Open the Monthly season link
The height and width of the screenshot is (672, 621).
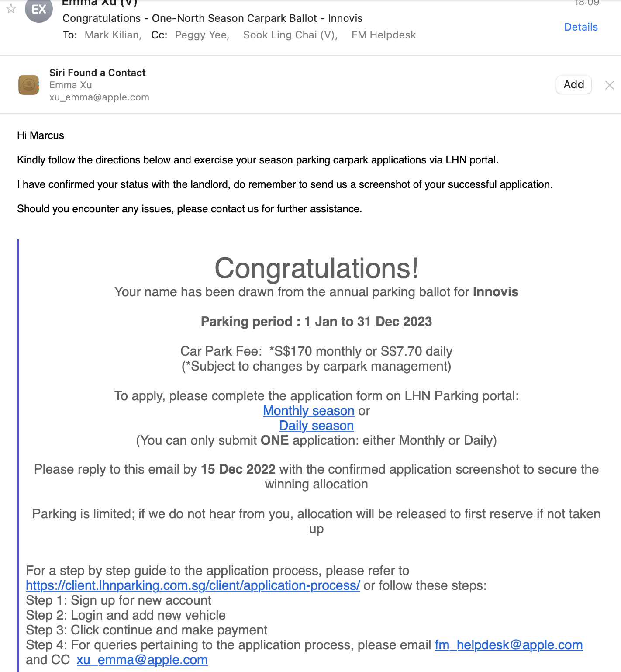(308, 411)
